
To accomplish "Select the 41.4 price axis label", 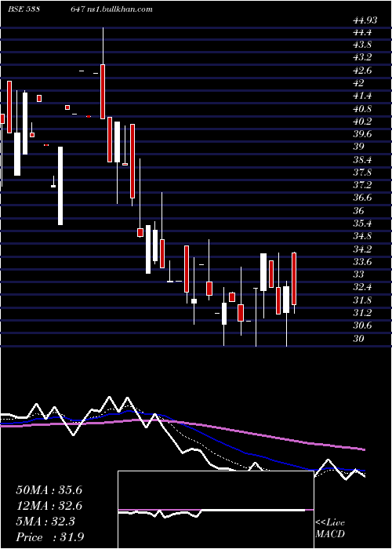I will 362,96.
